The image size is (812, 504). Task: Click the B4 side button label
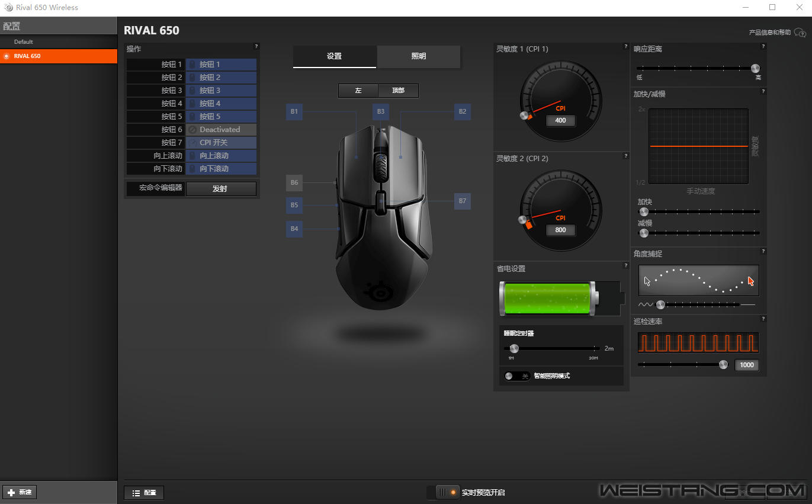pos(294,229)
